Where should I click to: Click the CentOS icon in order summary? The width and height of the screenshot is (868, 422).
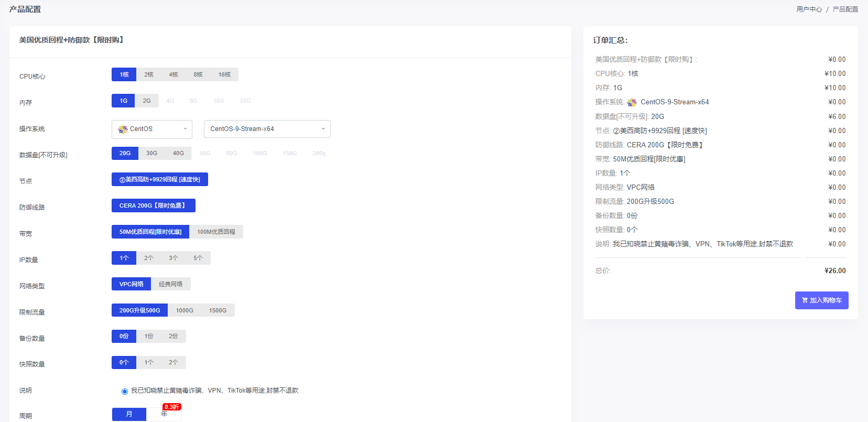coord(632,102)
